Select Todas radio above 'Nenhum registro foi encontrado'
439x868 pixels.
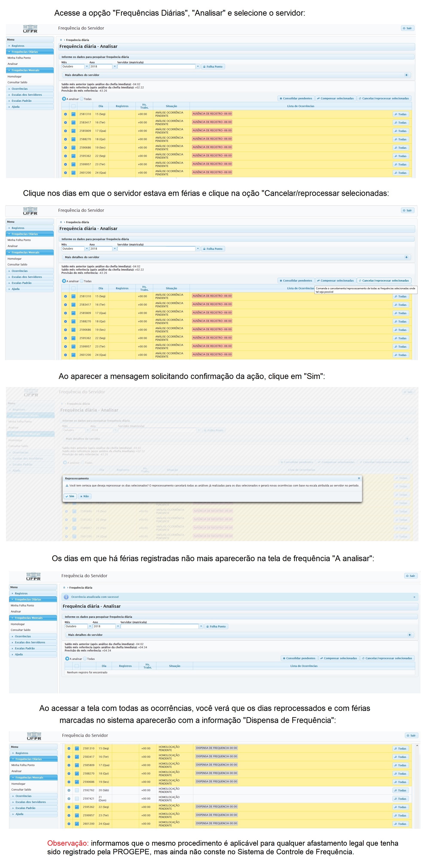85,659
